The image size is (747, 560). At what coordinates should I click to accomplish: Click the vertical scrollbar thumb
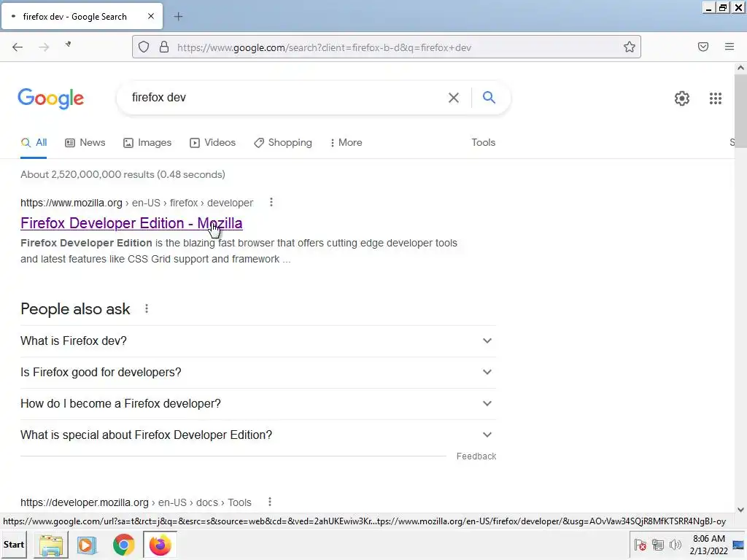(740, 111)
